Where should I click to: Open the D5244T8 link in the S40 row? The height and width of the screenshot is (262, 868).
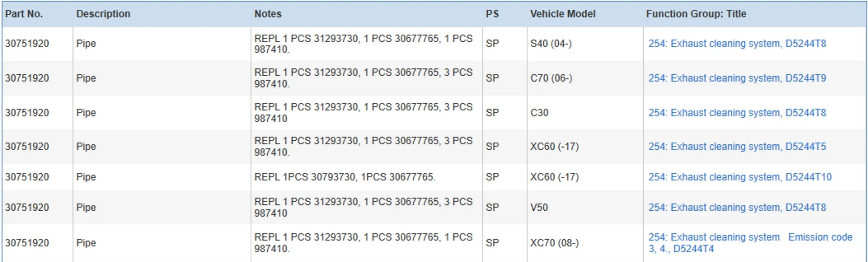tap(737, 43)
